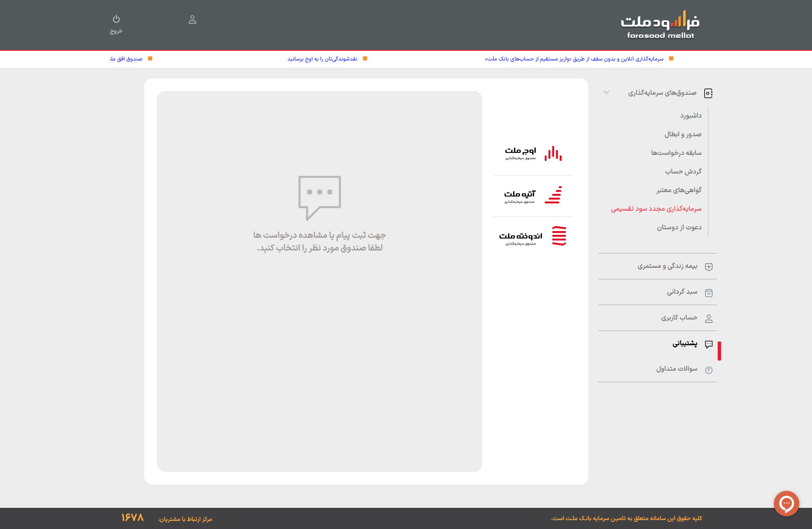
Task: Click the footer copyright text کلیه حقوق
Action: [x=626, y=518]
